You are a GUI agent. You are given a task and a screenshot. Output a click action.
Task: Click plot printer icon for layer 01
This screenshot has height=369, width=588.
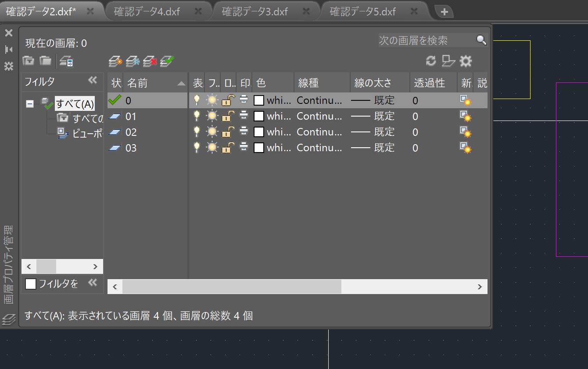(x=244, y=116)
